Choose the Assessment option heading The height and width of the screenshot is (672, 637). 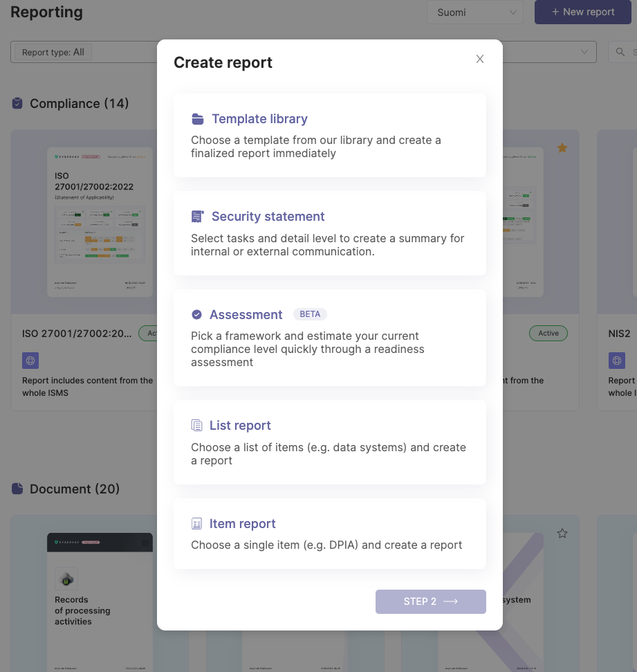click(246, 315)
